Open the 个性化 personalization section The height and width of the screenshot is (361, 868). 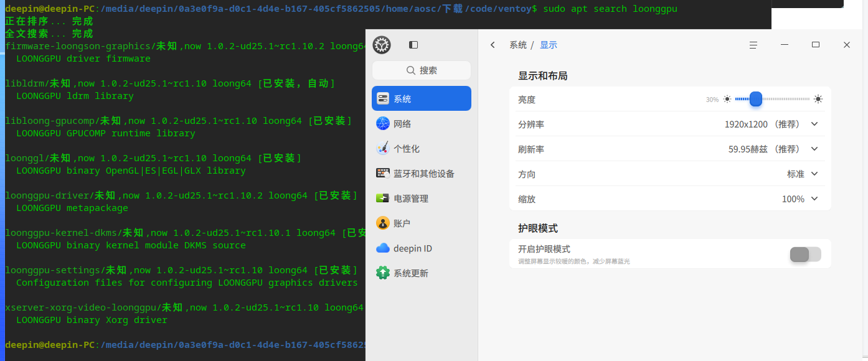click(422, 149)
